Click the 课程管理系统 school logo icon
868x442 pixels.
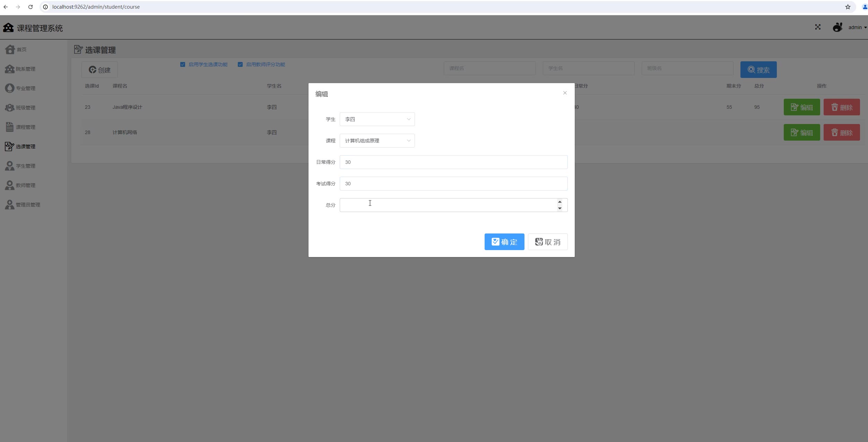[8, 28]
